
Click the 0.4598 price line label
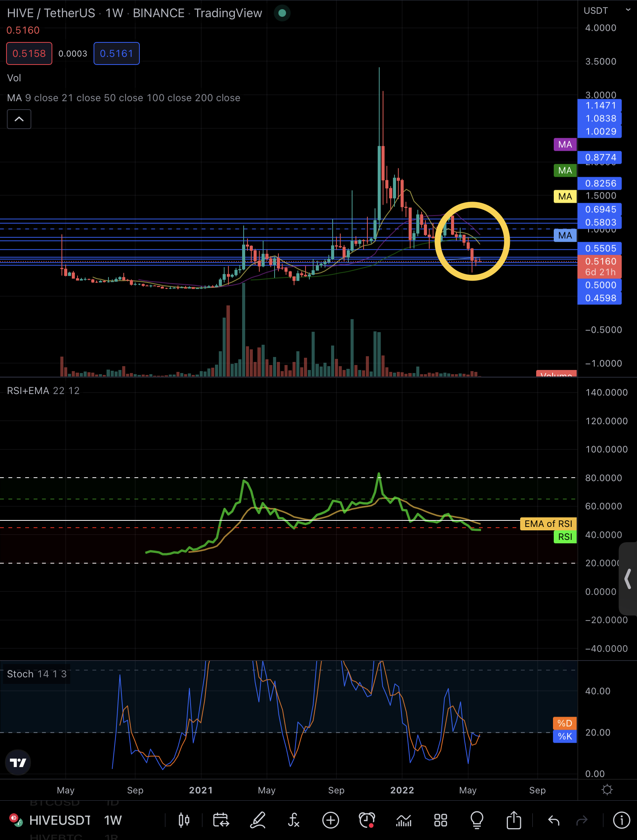pyautogui.click(x=600, y=298)
